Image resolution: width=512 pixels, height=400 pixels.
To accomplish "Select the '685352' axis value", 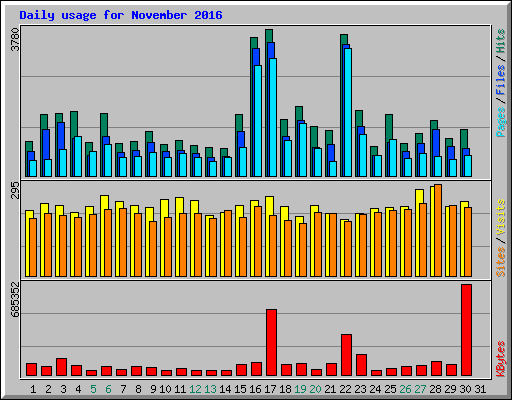I will (15, 300).
